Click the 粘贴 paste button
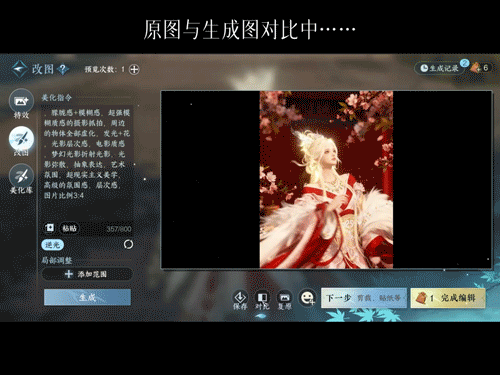Image resolution: width=500 pixels, height=375 pixels. [x=69, y=228]
